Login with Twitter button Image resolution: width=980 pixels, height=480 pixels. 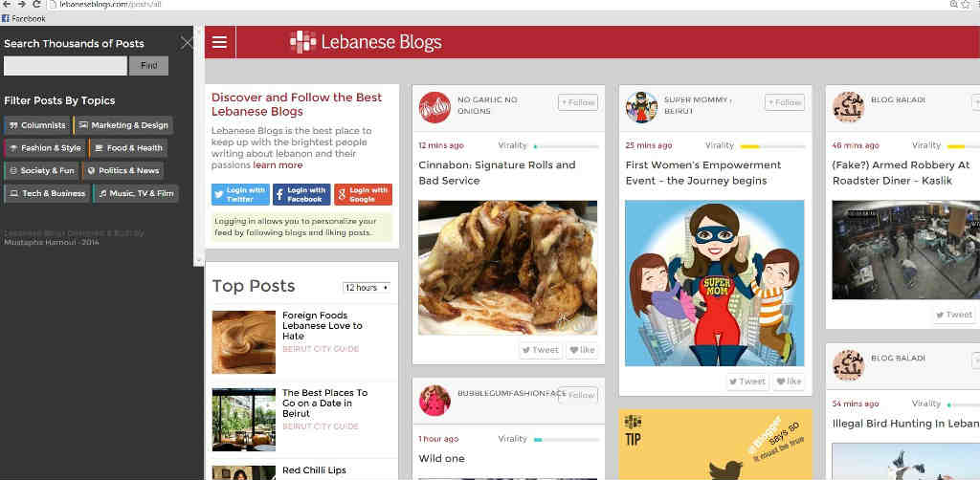pos(240,194)
